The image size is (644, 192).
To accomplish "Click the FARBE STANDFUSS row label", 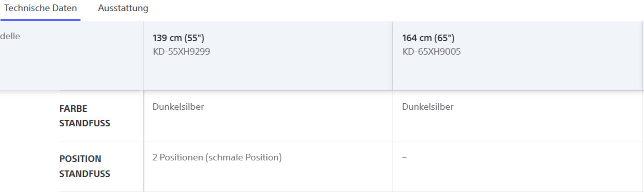I will click(84, 116).
